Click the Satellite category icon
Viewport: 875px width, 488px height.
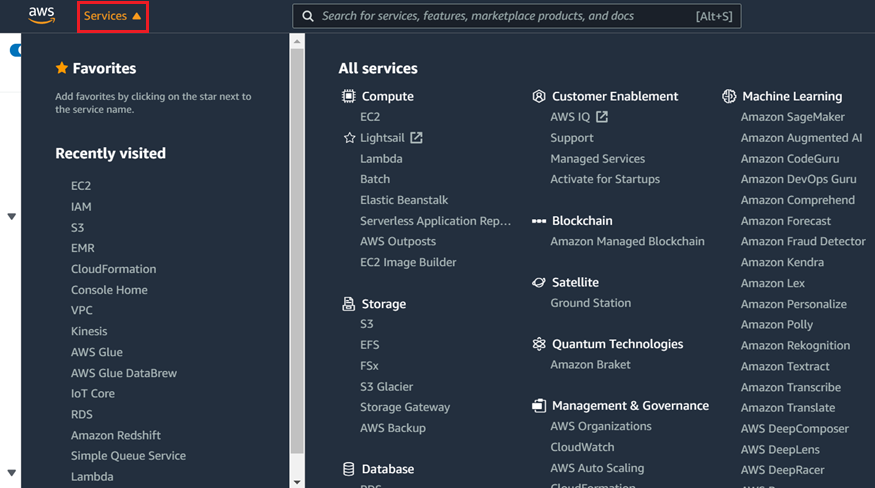(539, 283)
